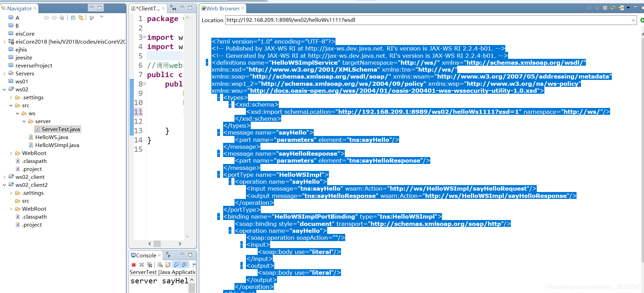Collapse the types element in WSDL
This screenshot has width=644, height=293.
tap(219, 98)
